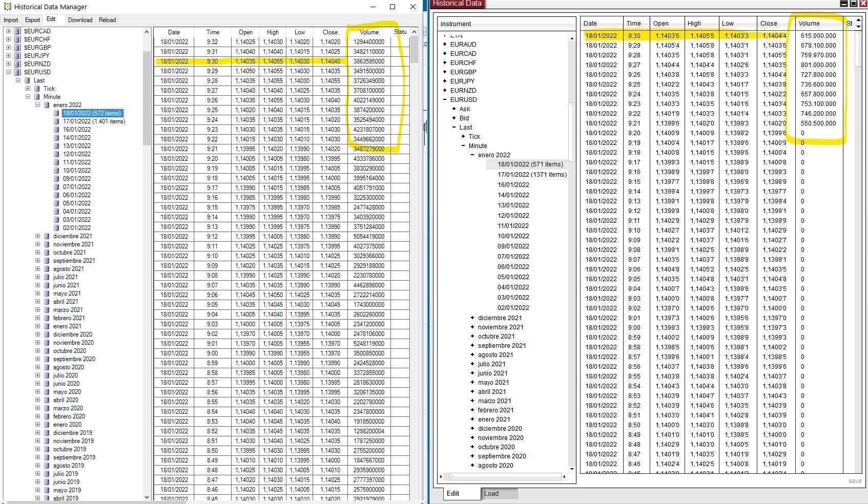Viewport: 868px width, 504px height.
Task: Click the icon beside septiembre 2019 in Data Manager
Action: (47, 457)
